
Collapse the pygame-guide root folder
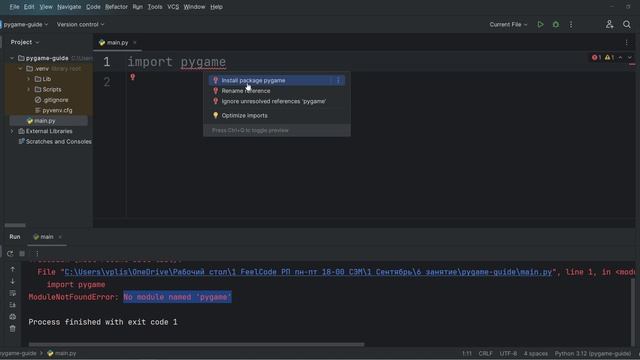(12, 58)
